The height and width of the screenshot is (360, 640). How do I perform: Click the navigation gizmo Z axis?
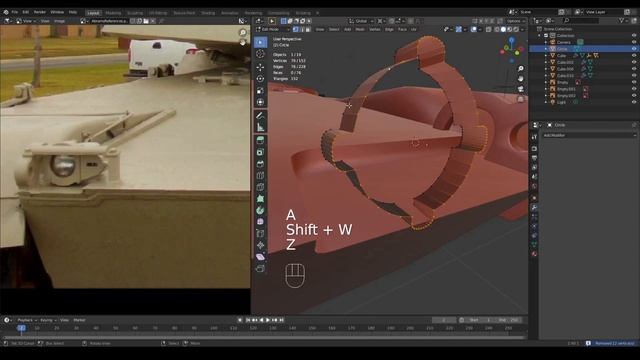click(x=512, y=40)
